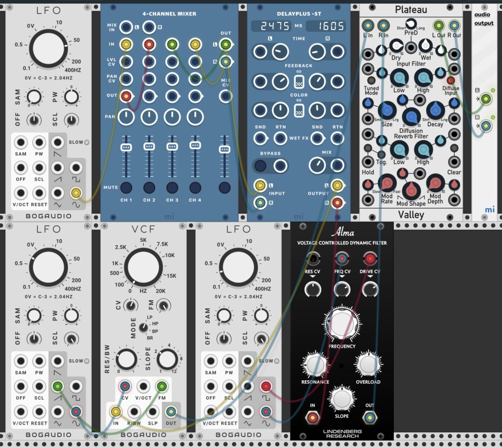Click the MODE selector knob on the VCF

tap(143, 328)
